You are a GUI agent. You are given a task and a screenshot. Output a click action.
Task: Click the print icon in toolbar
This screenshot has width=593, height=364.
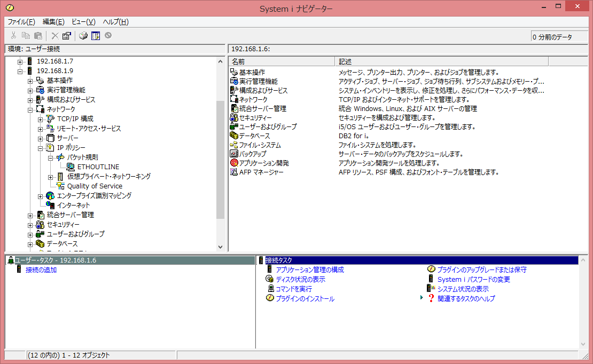click(83, 36)
